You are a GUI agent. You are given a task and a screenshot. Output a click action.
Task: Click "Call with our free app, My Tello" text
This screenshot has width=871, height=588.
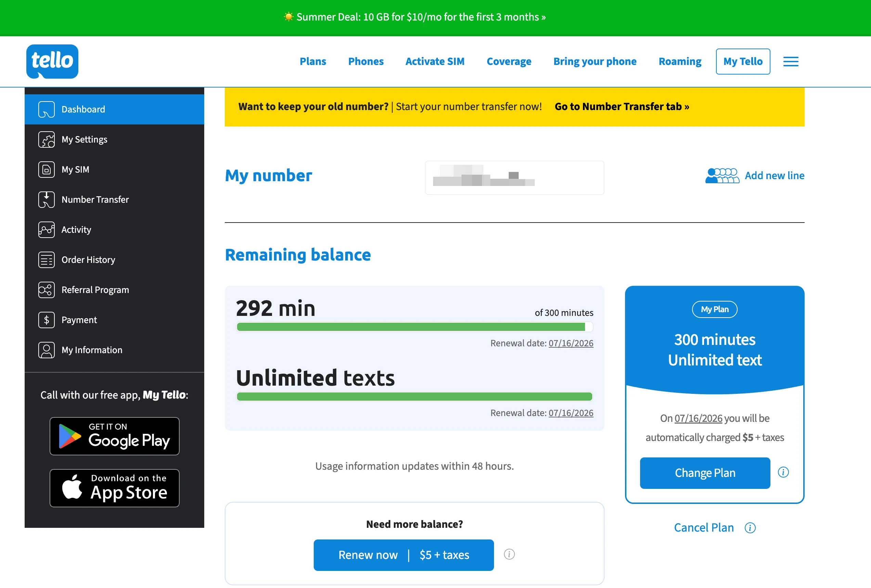(114, 395)
